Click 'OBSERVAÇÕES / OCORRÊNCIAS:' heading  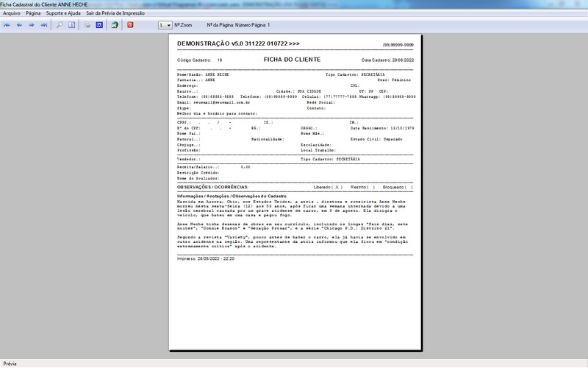212,187
